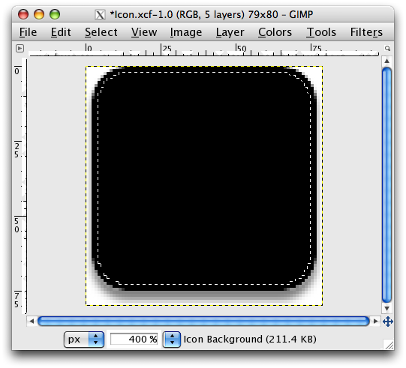The height and width of the screenshot is (368, 406).
Task: Click the black rounded icon canvas
Action: pos(204,177)
